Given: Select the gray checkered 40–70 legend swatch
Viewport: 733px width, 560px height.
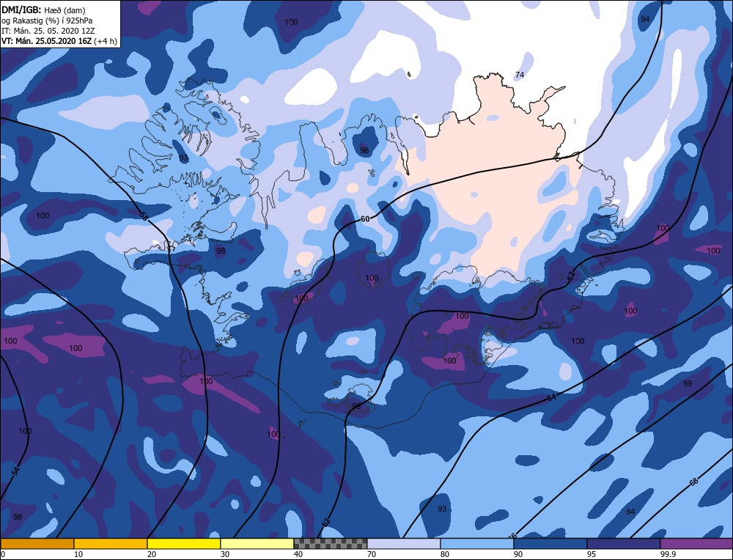Looking at the screenshot, I should tap(331, 543).
